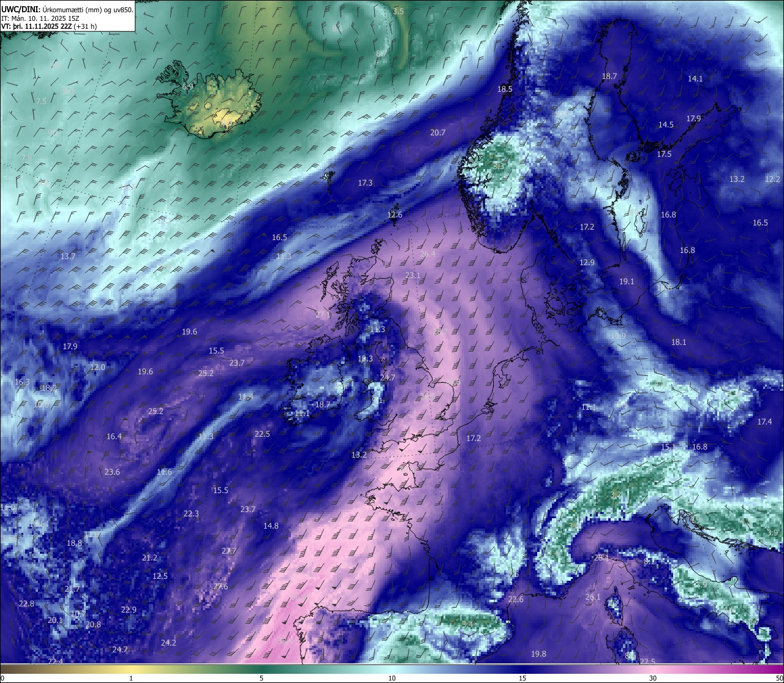Click the 'VT: þri. 11.11.2025 22Z (+31 h)' line
The image size is (784, 683).
click(x=49, y=26)
